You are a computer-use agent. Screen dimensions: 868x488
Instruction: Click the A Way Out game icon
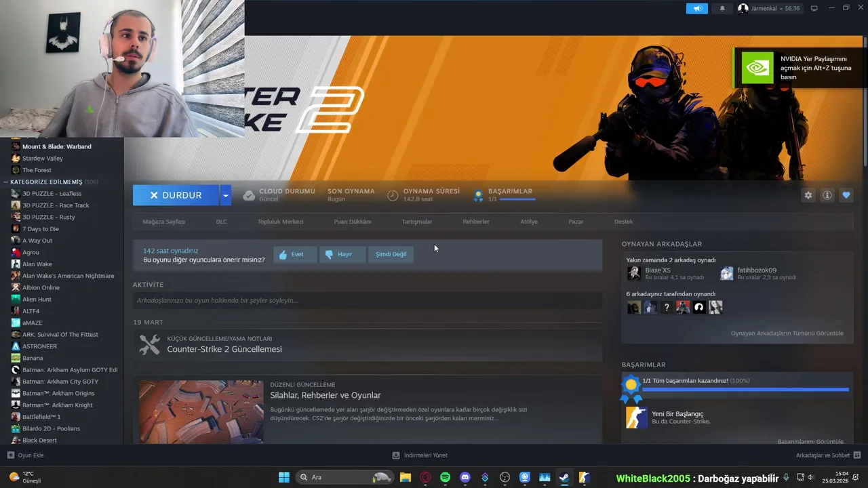[16, 241]
